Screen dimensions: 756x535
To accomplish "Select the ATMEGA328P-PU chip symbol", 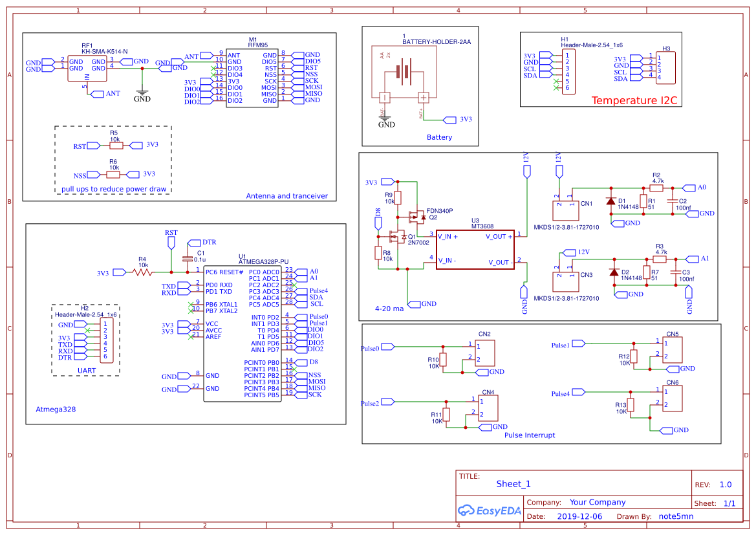I will [x=242, y=330].
